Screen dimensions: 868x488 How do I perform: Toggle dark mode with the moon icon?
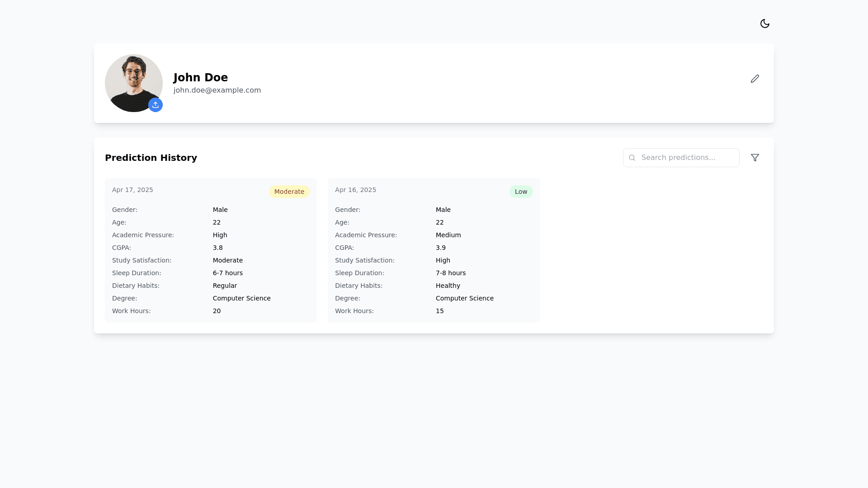(x=764, y=23)
